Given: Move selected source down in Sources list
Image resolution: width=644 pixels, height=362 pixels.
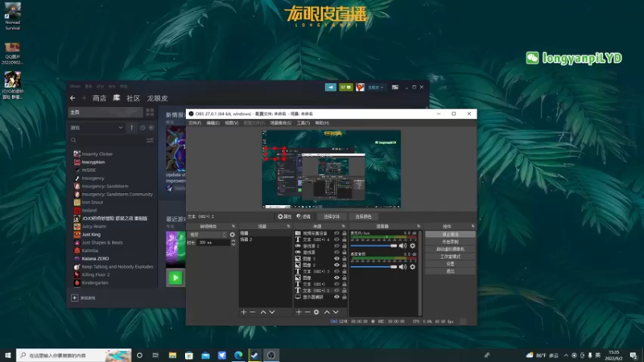Looking at the screenshot, I should coord(336,312).
